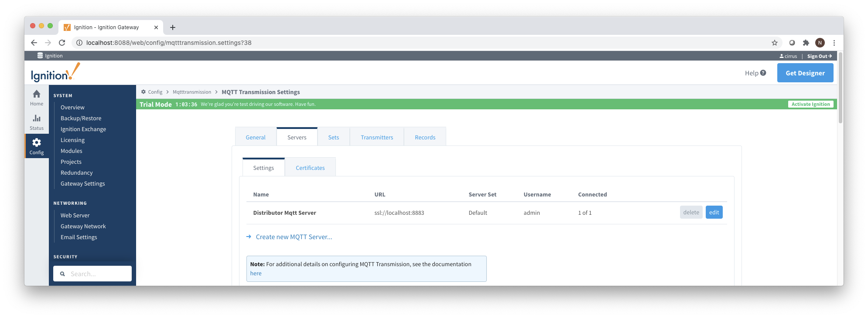Open the Chrome profile avatar N
Viewport: 868px width, 318px height.
pos(820,43)
